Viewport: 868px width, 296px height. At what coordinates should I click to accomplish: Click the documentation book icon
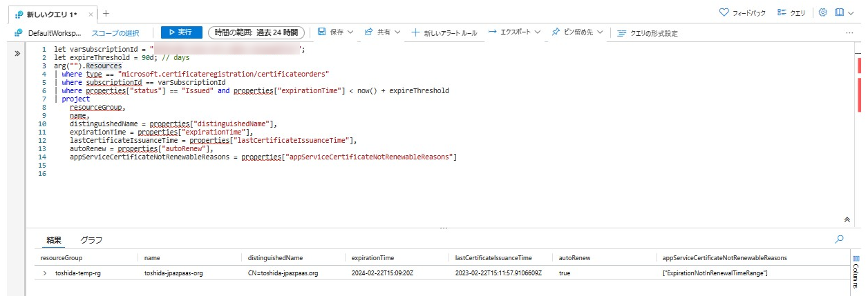pos(840,12)
